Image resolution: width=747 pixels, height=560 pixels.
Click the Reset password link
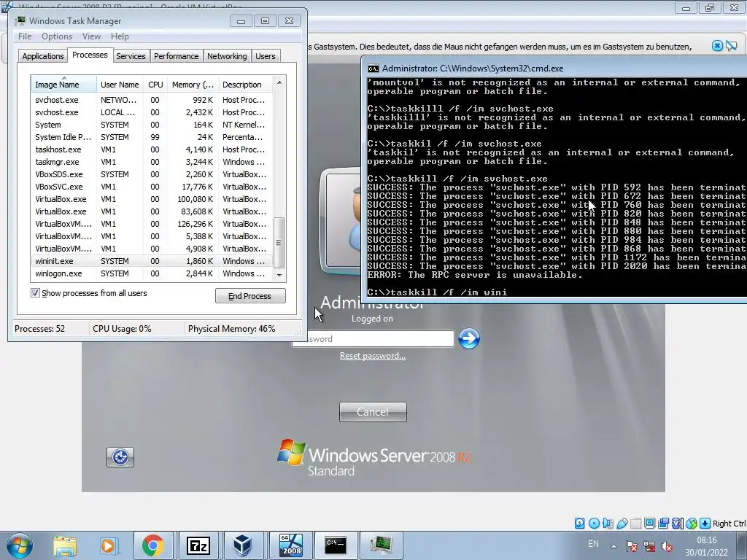(x=373, y=356)
